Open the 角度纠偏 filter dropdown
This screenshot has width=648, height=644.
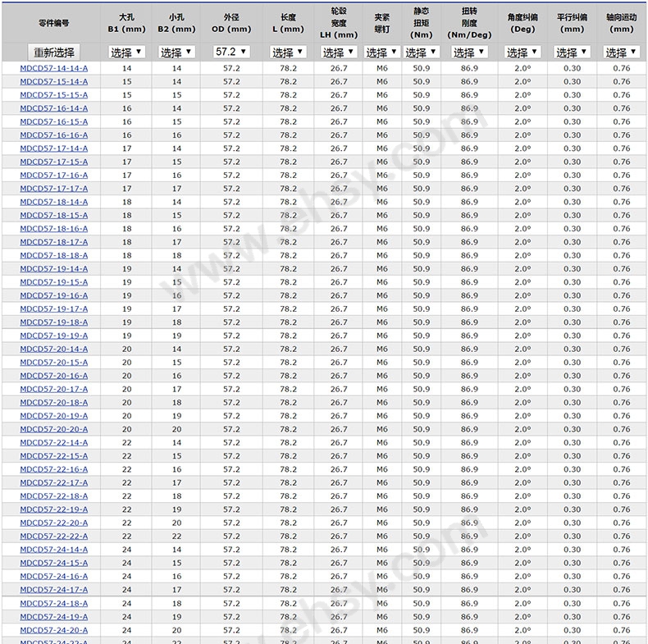click(x=523, y=52)
